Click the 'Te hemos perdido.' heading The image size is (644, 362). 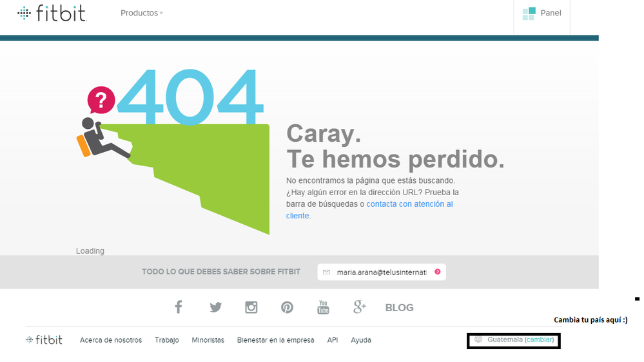click(395, 159)
